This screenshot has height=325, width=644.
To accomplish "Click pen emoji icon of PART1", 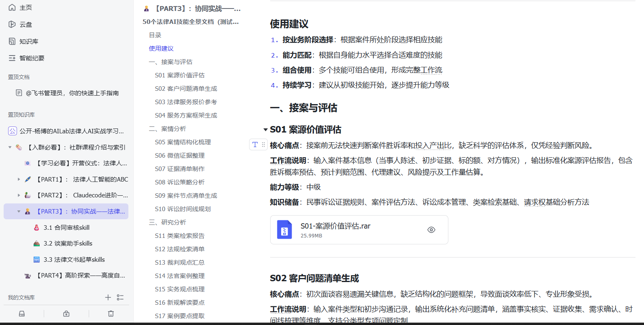I will click(28, 179).
